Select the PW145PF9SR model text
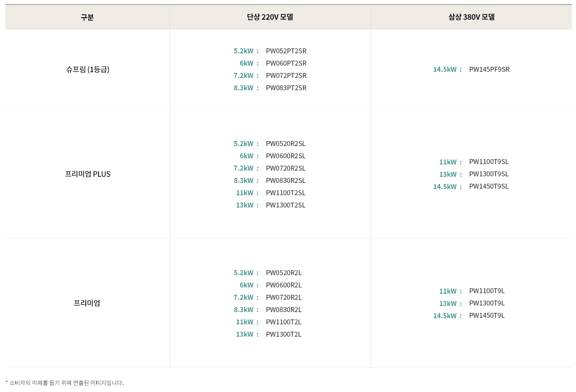This screenshot has width=576, height=392. click(x=489, y=69)
